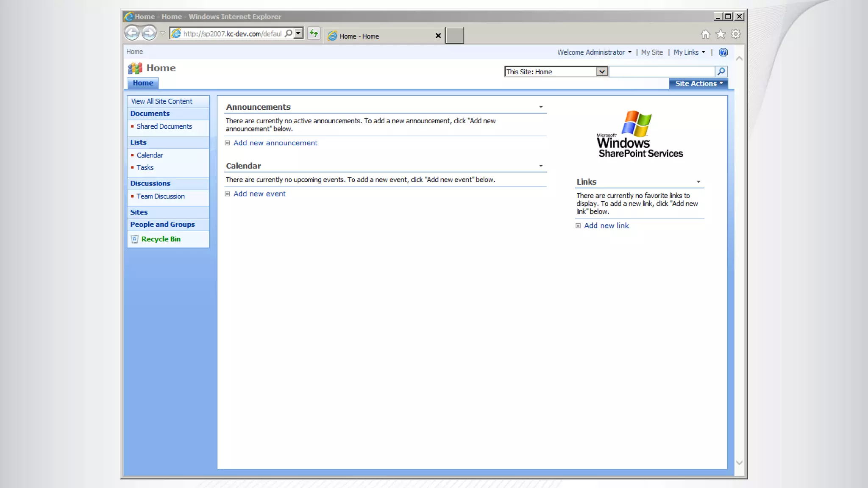Click the Home site logo icon
The image size is (868, 488).
click(135, 68)
